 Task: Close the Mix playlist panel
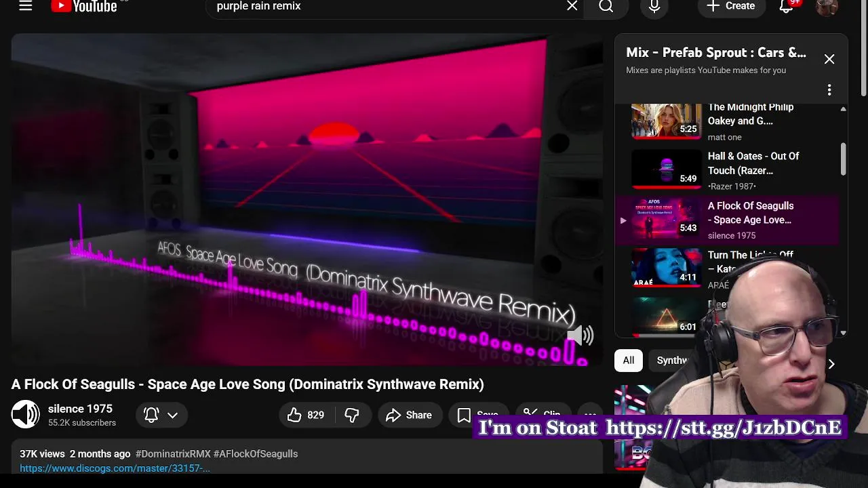pos(829,59)
